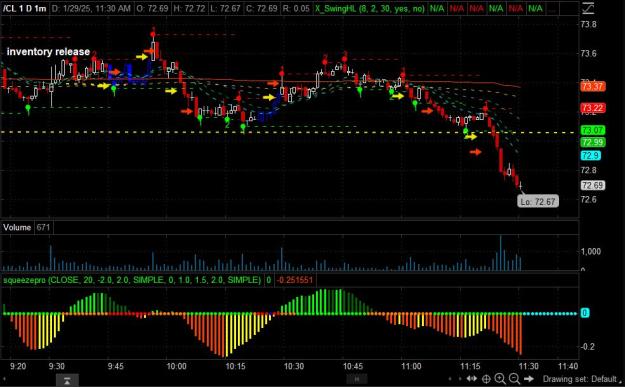
Task: Click the 9:20 time axis label
Action: pyautogui.click(x=18, y=366)
